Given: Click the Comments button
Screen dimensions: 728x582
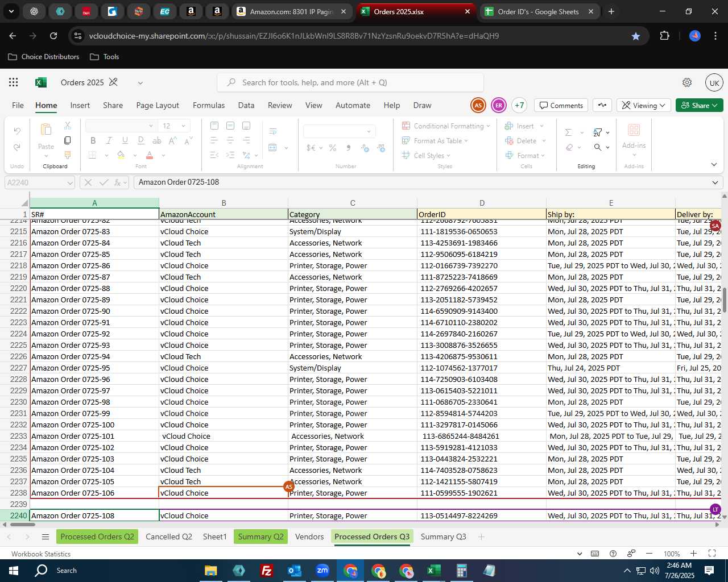Looking at the screenshot, I should pos(561,105).
